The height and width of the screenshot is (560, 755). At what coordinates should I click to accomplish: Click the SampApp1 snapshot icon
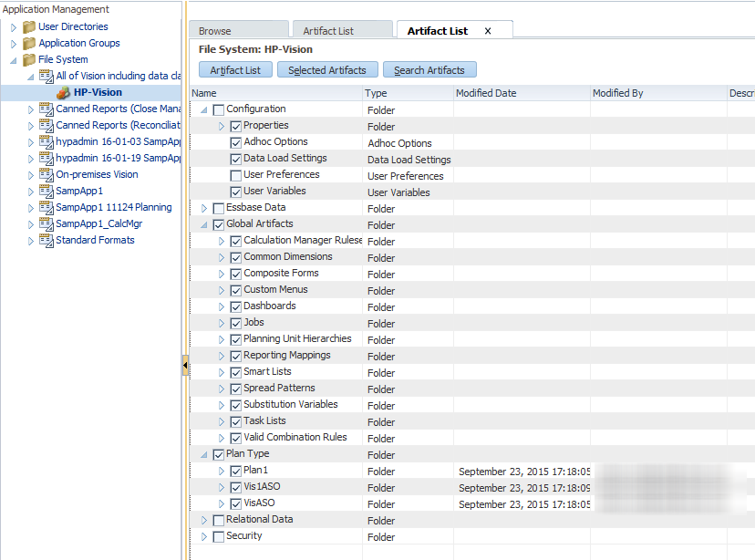pos(47,191)
